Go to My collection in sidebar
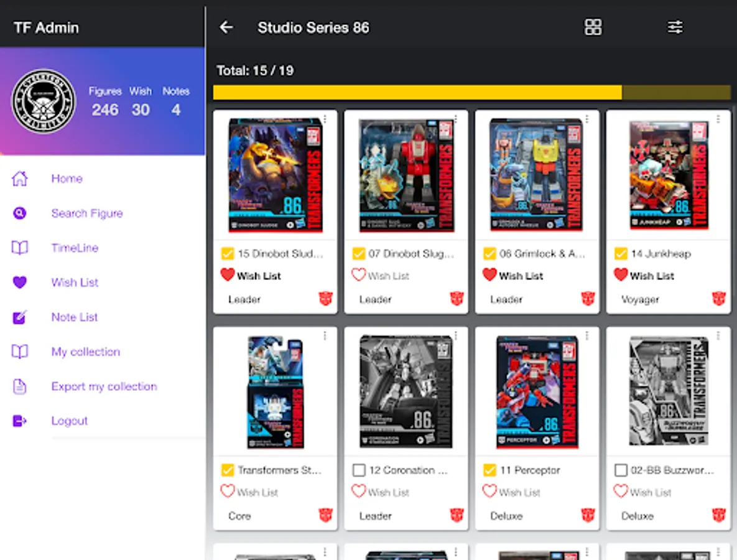The image size is (737, 560). click(x=85, y=352)
